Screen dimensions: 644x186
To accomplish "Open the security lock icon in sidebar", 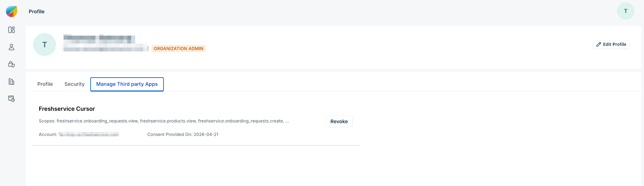I will 11,64.
